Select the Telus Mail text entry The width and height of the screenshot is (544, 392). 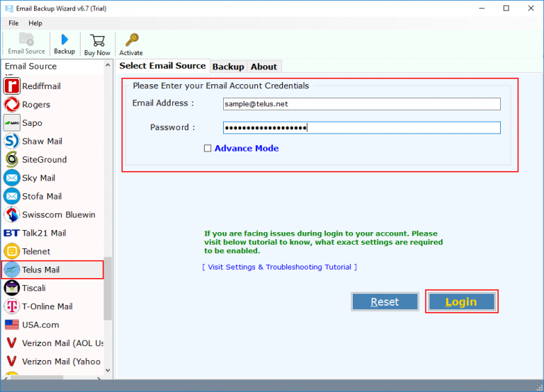pyautogui.click(x=40, y=270)
